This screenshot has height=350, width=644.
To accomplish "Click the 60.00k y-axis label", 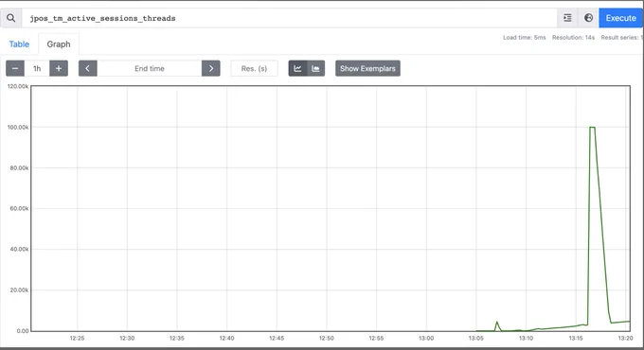I will [x=19, y=208].
